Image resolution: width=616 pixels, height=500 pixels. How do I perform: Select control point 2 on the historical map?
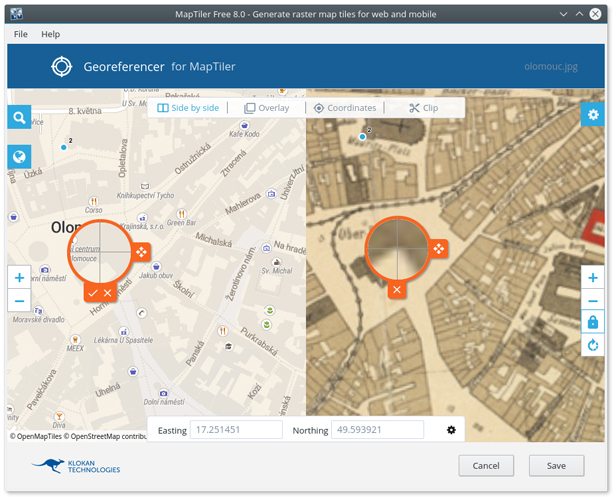(362, 137)
